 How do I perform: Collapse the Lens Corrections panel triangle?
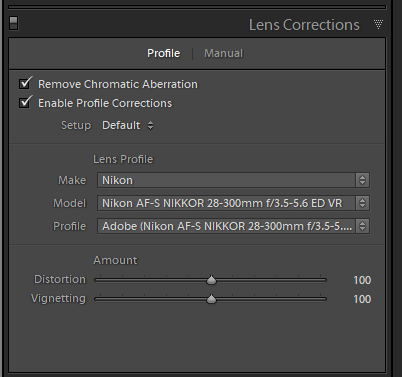tap(378, 24)
